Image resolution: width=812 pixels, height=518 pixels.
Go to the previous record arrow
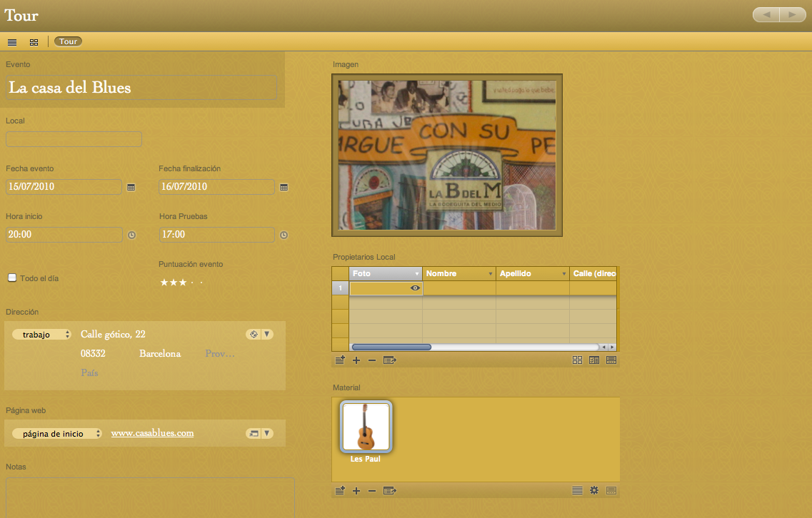[x=766, y=15]
